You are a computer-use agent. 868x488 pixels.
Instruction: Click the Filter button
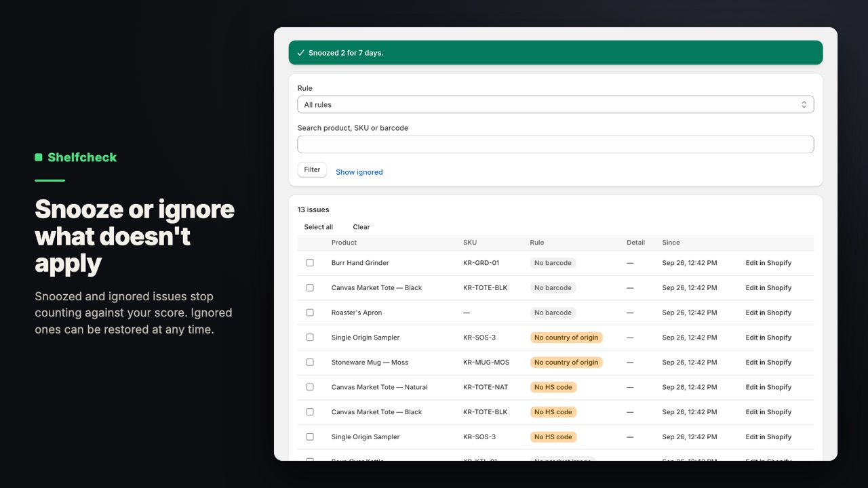[x=312, y=170]
